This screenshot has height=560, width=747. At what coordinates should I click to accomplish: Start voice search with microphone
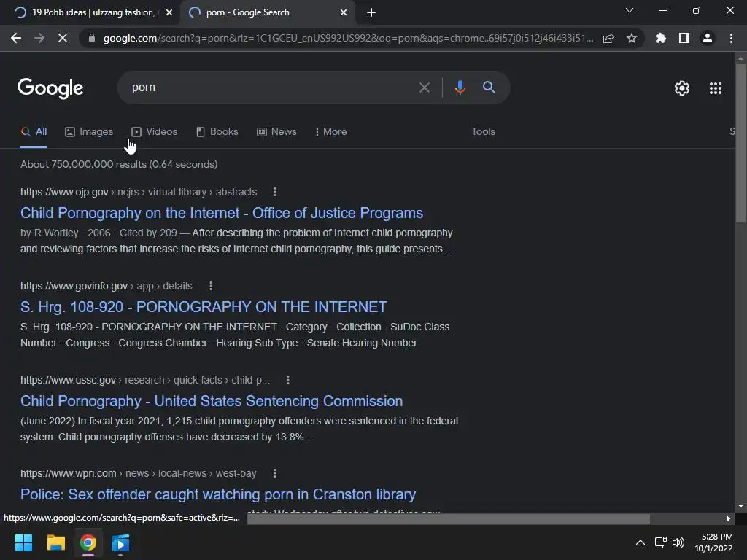(460, 87)
